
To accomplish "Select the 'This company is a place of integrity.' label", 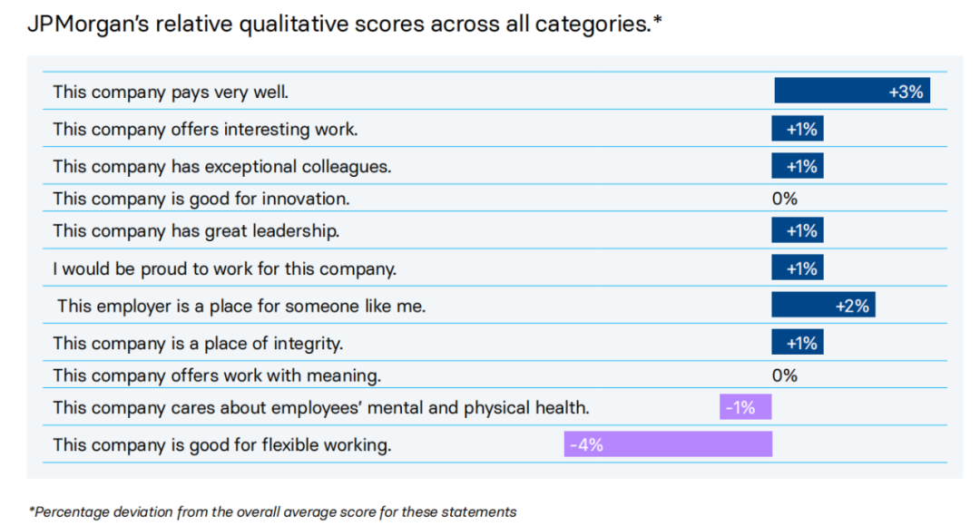I will (x=198, y=344).
